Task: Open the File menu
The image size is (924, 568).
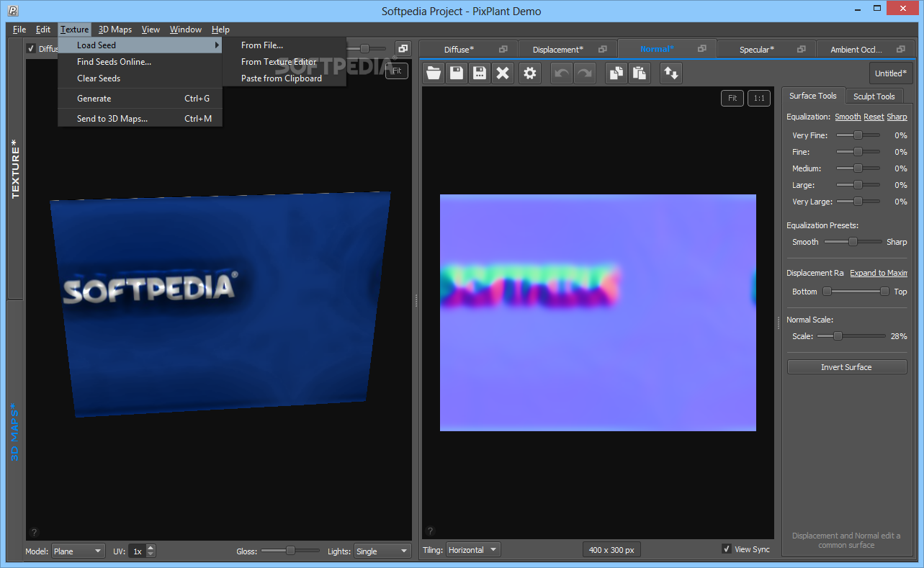Action: [19, 30]
